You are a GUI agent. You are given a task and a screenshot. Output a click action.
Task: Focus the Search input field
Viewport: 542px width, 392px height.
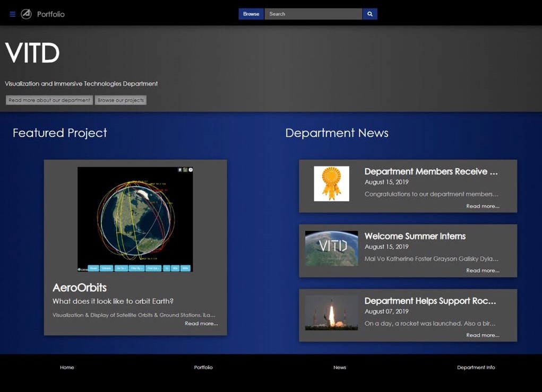click(313, 14)
